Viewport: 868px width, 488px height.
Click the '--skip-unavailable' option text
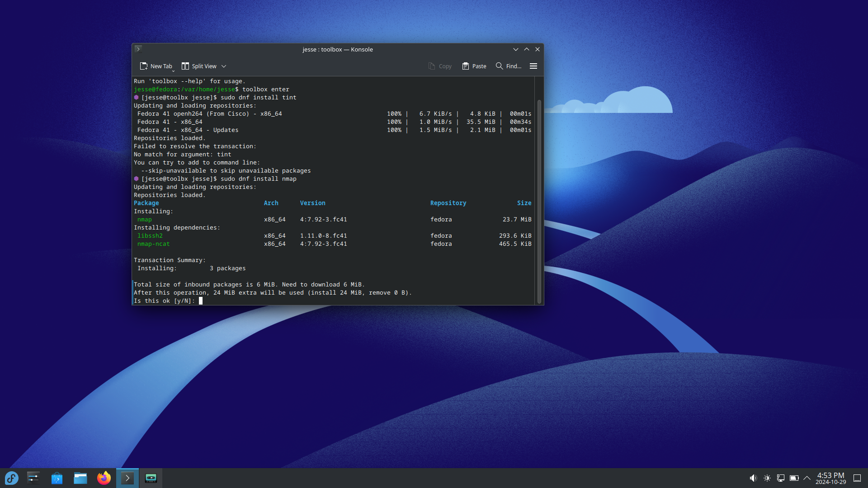tap(174, 171)
